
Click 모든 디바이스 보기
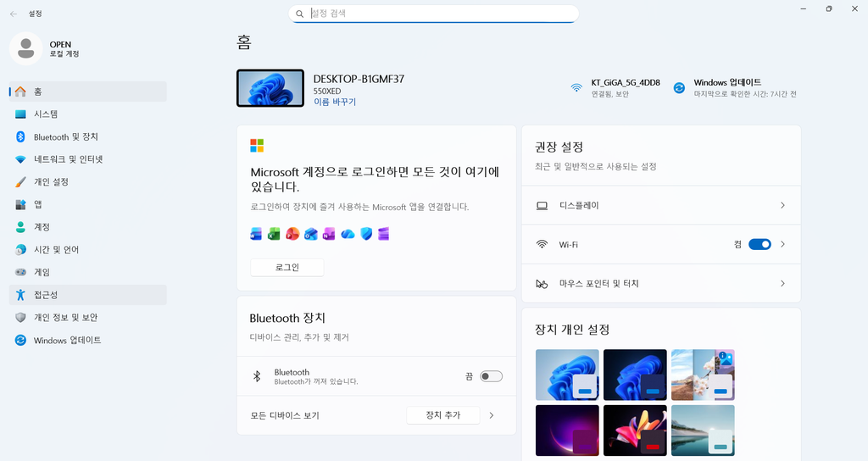pyautogui.click(x=285, y=415)
